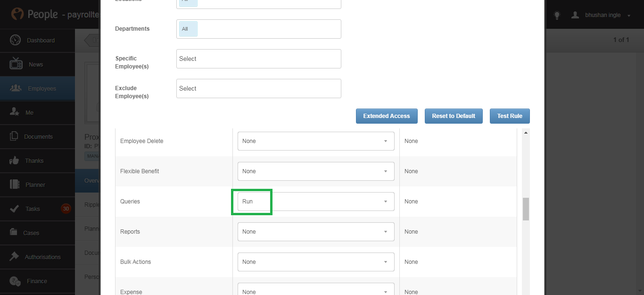Click the Authorisations gavel icon
Screen dimensions: 644x295
click(15, 257)
